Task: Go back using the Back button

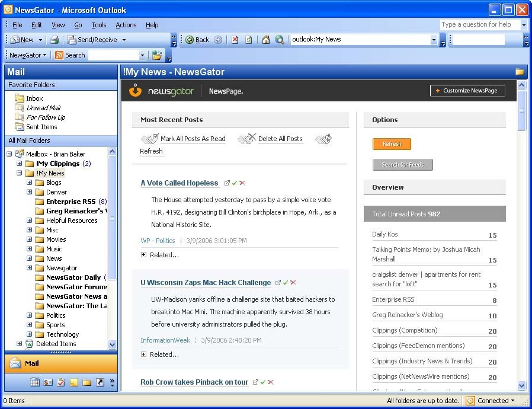Action: point(198,40)
